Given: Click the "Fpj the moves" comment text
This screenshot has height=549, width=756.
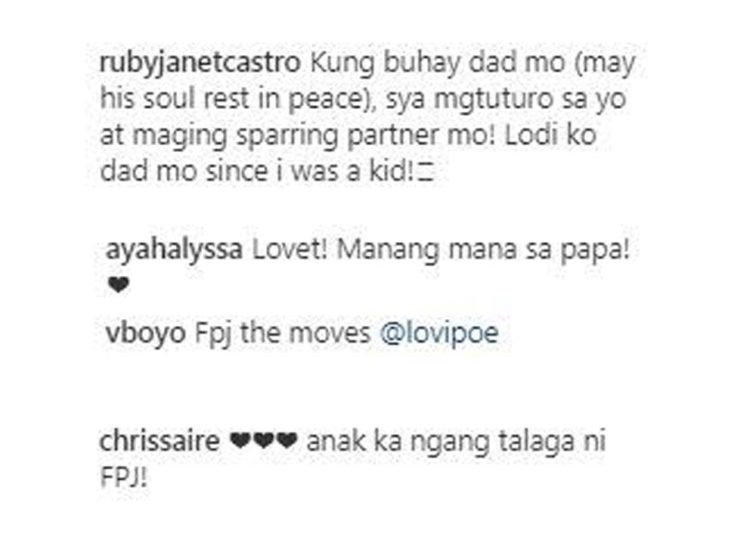Looking at the screenshot, I should tap(283, 333).
